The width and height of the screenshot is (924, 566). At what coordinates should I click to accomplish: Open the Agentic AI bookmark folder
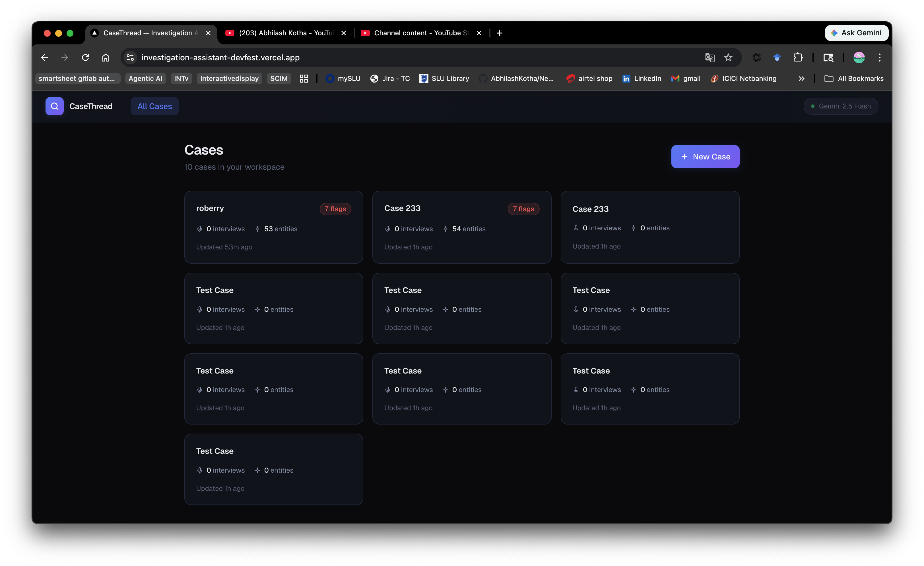(145, 79)
